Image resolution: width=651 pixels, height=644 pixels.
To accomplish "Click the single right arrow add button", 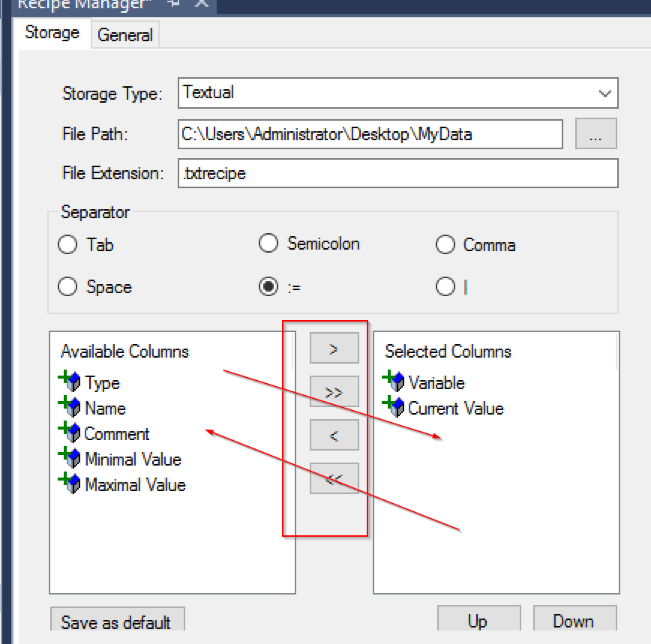I will point(334,348).
